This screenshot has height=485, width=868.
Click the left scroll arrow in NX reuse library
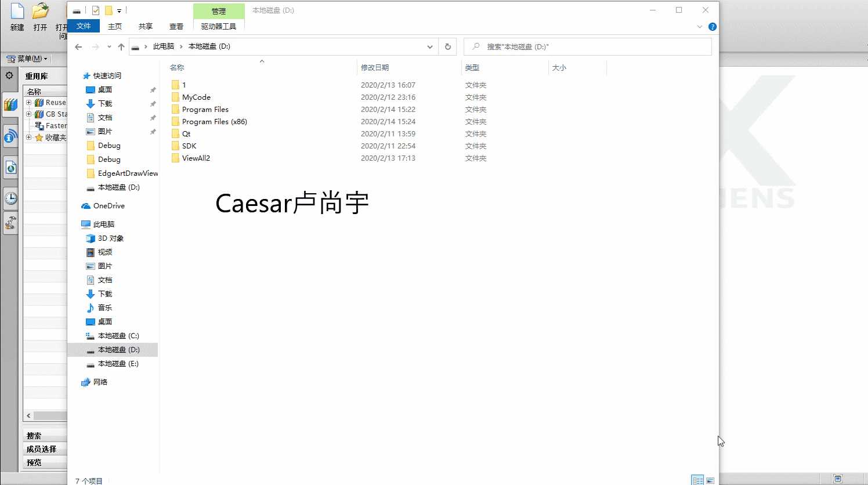point(28,416)
